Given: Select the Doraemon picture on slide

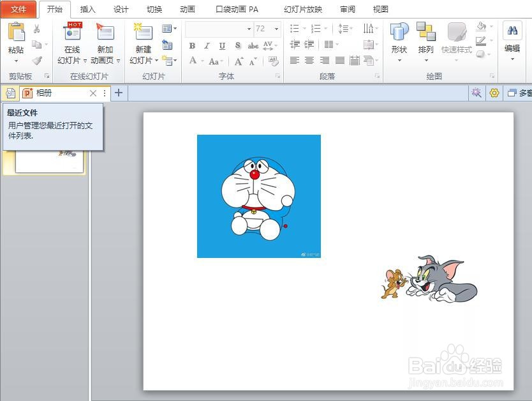Looking at the screenshot, I should click(x=259, y=196).
